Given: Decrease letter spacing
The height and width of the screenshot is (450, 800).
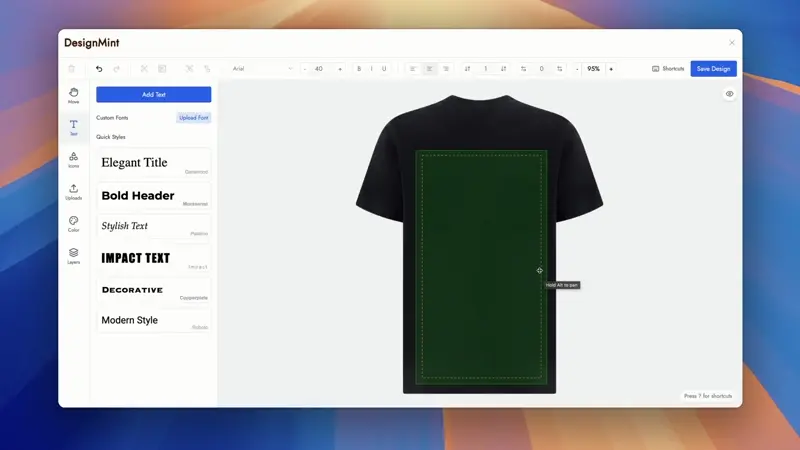Looking at the screenshot, I should coord(523,68).
